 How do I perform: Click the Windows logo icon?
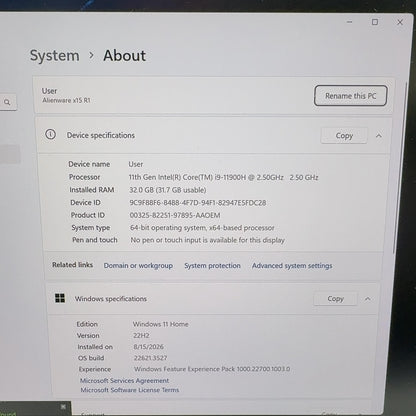tap(60, 298)
